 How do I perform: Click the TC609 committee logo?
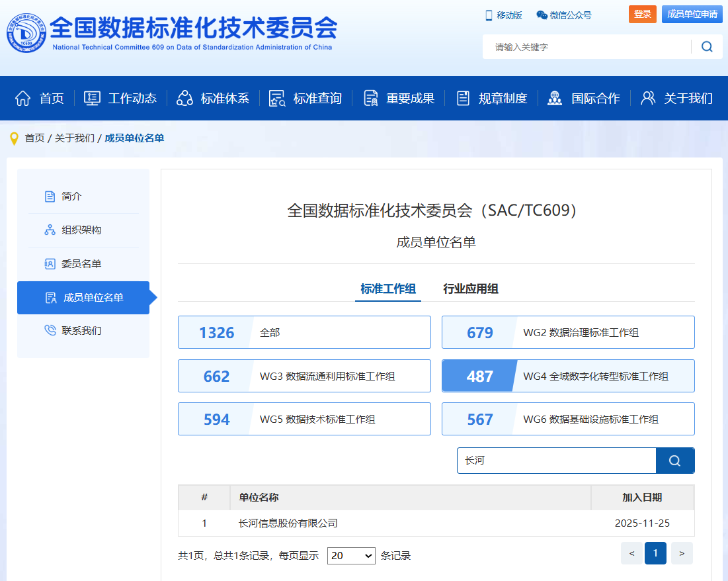click(x=26, y=33)
